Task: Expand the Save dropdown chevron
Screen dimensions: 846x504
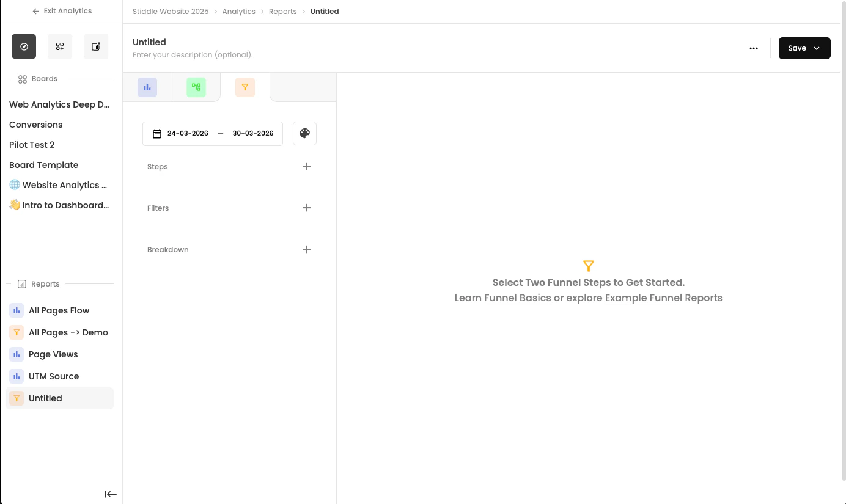Action: pos(817,48)
